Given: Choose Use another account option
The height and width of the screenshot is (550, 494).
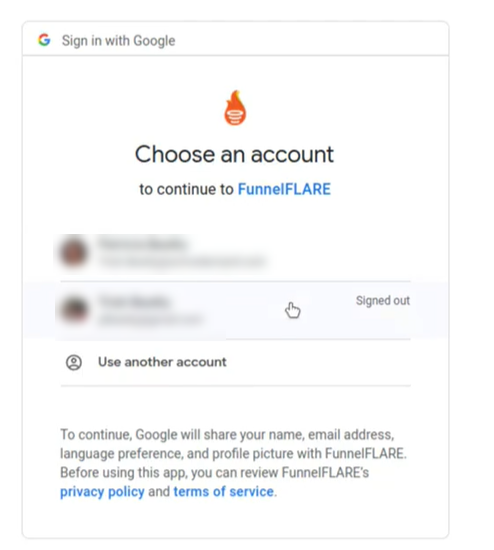Looking at the screenshot, I should click(235, 362).
